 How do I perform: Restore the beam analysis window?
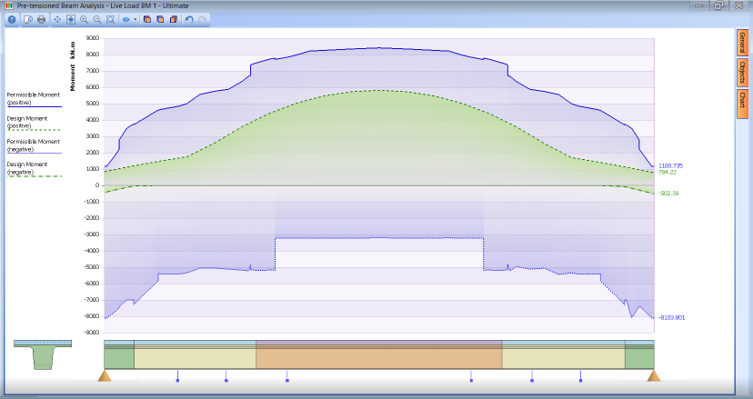(x=719, y=6)
